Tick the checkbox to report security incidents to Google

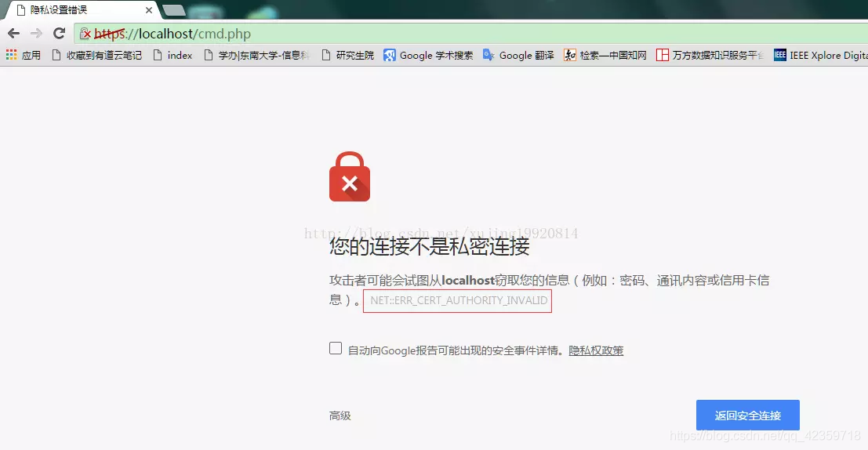coord(336,348)
